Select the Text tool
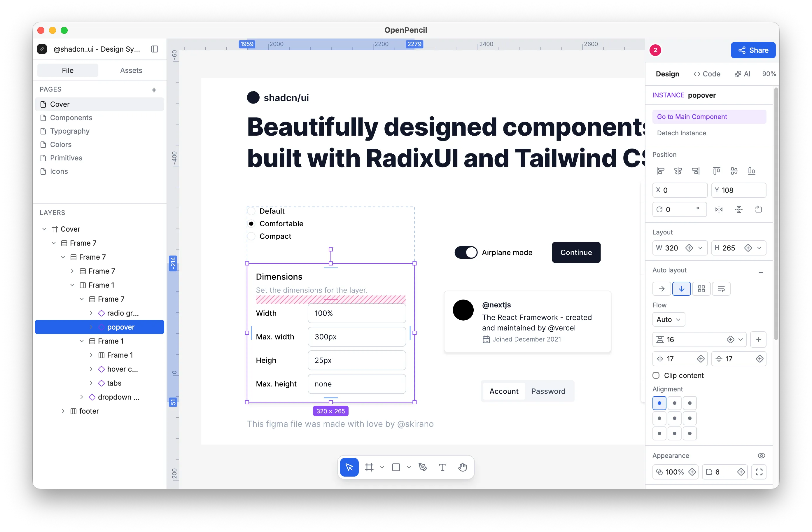Screen dimensions: 812x532 click(x=442, y=467)
